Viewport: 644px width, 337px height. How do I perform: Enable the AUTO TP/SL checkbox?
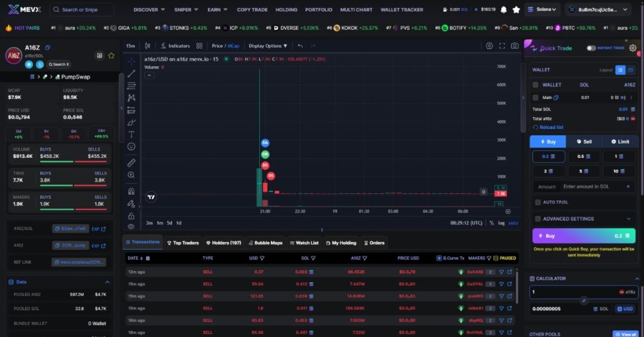click(x=538, y=202)
